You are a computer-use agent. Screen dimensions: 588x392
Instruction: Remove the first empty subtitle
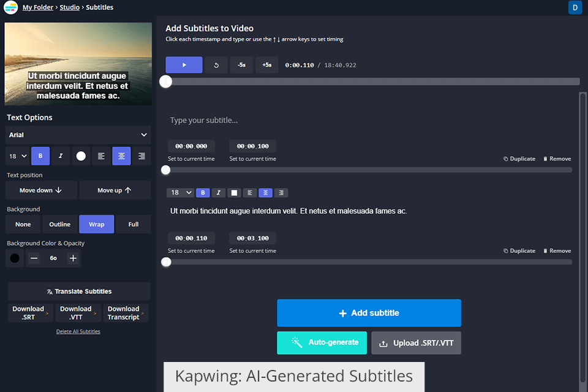557,159
